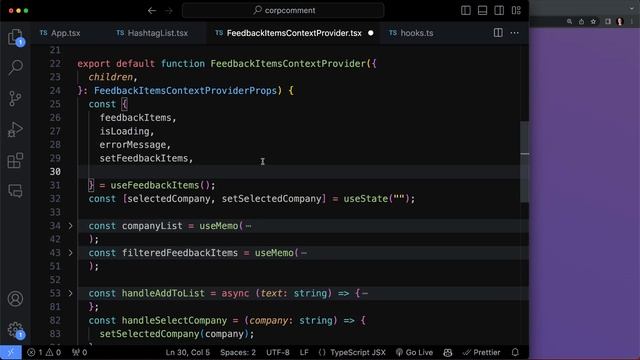Change end of line via LF
The image size is (640, 360).
click(304, 352)
